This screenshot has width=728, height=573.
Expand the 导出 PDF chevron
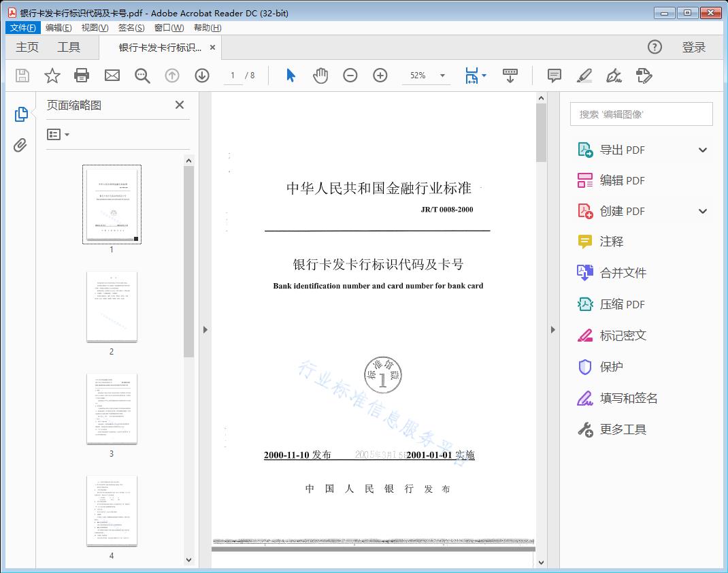click(x=703, y=149)
